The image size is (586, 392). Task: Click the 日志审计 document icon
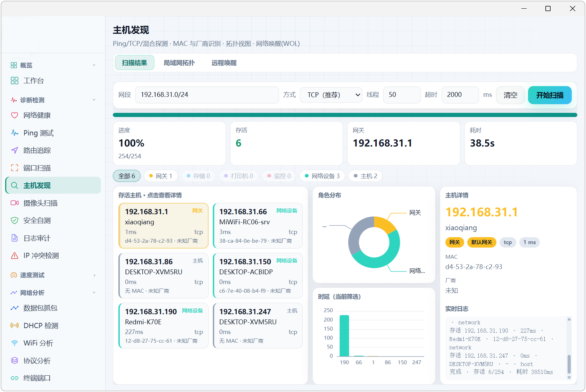tap(15, 238)
